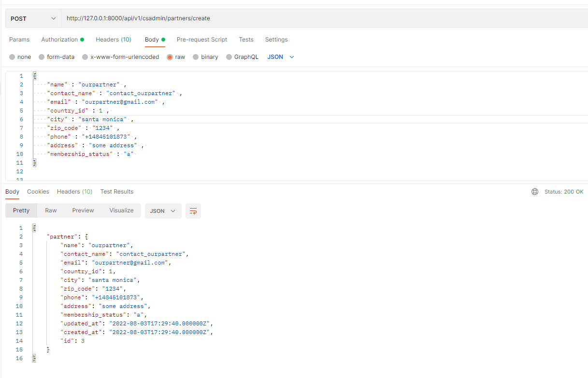Switch to the Raw response view
Screen dimensions: 588x378
click(51, 210)
